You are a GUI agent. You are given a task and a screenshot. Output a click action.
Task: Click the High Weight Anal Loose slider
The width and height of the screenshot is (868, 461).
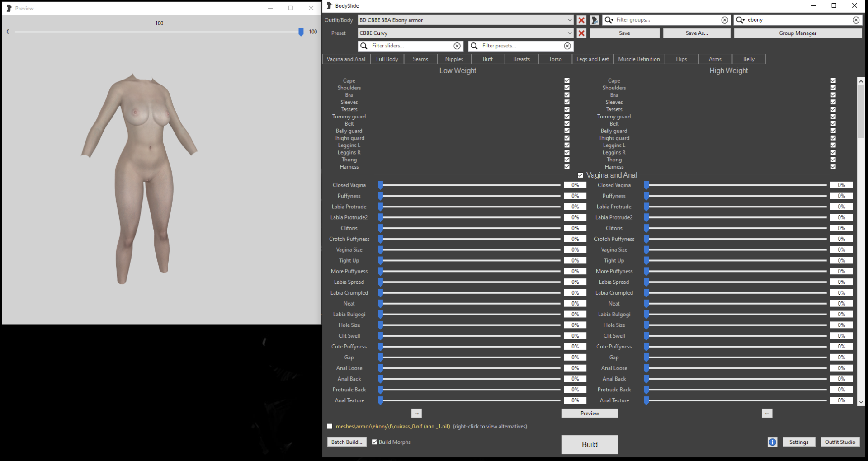click(736, 368)
